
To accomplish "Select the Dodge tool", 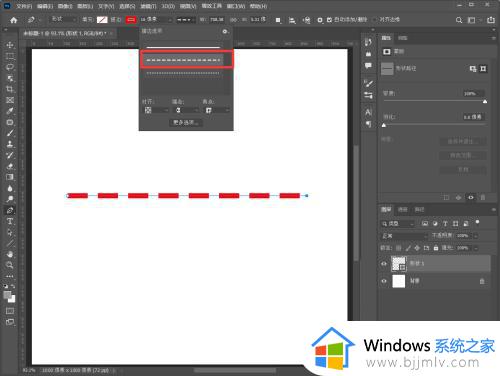I will point(10,199).
